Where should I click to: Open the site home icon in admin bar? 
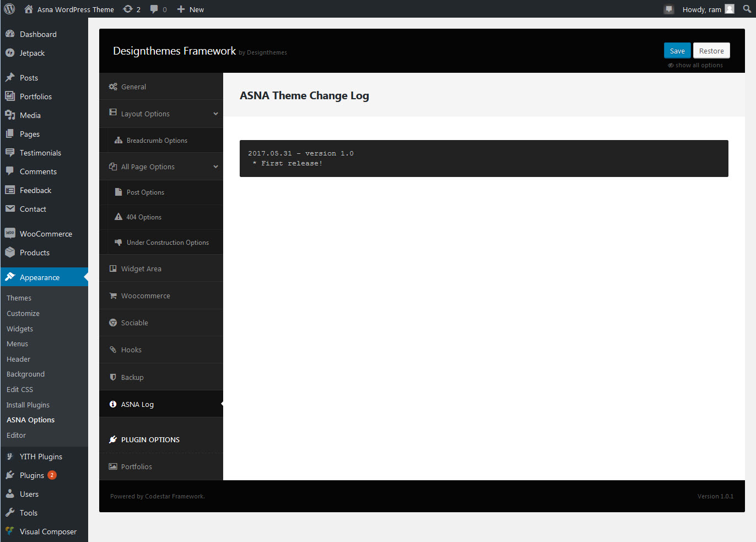point(29,9)
